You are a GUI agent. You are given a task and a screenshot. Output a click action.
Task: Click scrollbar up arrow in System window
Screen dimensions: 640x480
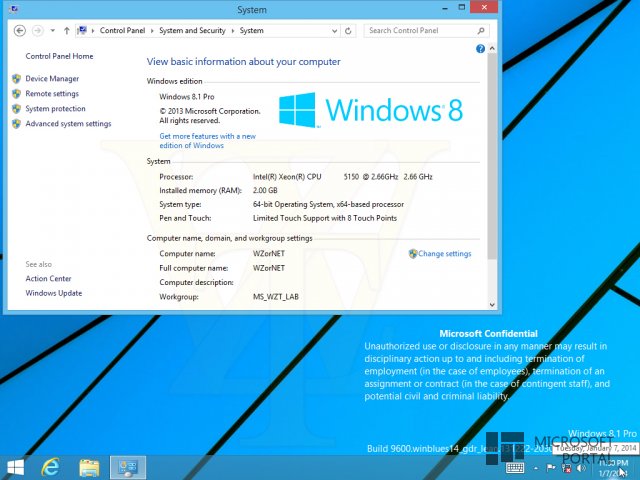click(x=492, y=48)
